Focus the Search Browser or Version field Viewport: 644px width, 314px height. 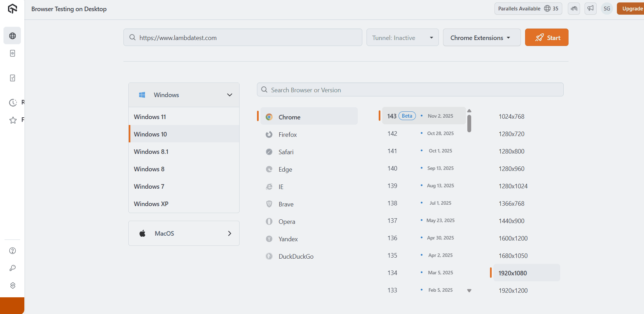point(410,90)
